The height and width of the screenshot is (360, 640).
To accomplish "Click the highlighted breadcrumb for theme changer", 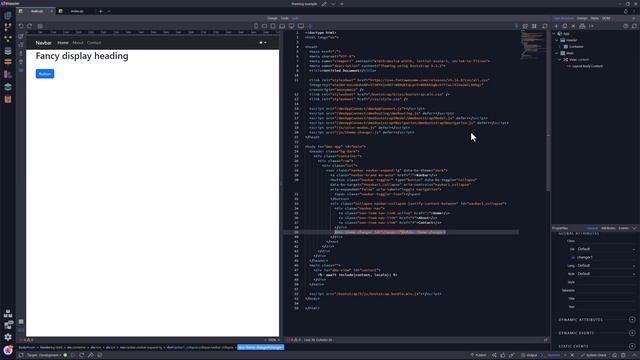I will [260, 347].
